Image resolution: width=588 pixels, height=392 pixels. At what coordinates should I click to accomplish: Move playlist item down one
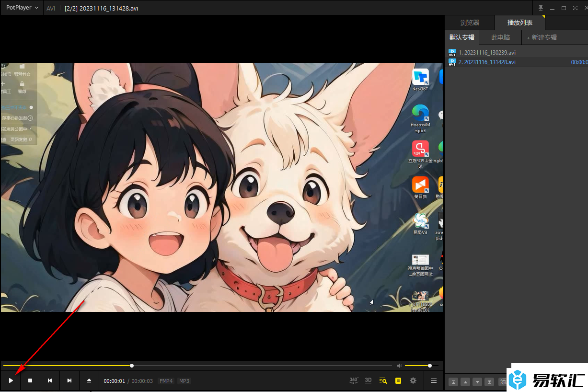coord(477,382)
